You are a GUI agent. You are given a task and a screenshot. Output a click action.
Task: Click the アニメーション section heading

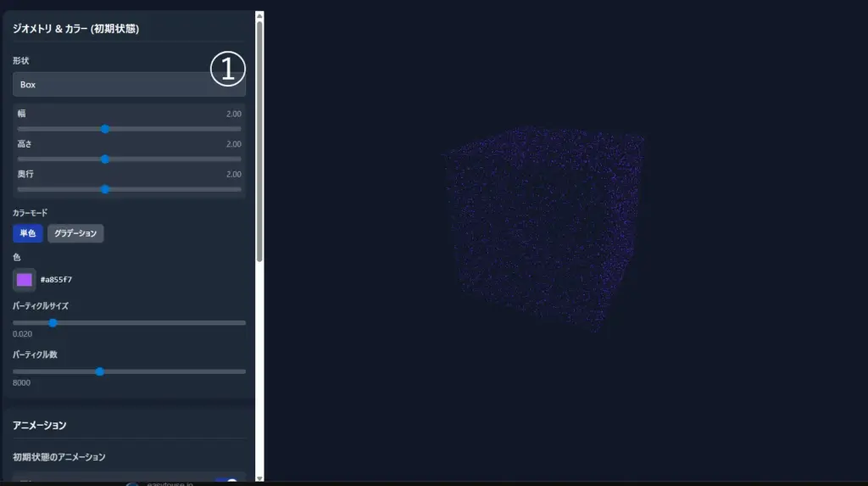40,424
